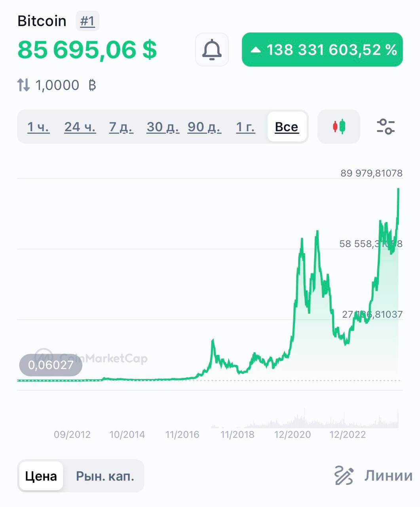
Task: Tap the currency swap arrows icon
Action: pos(23,85)
